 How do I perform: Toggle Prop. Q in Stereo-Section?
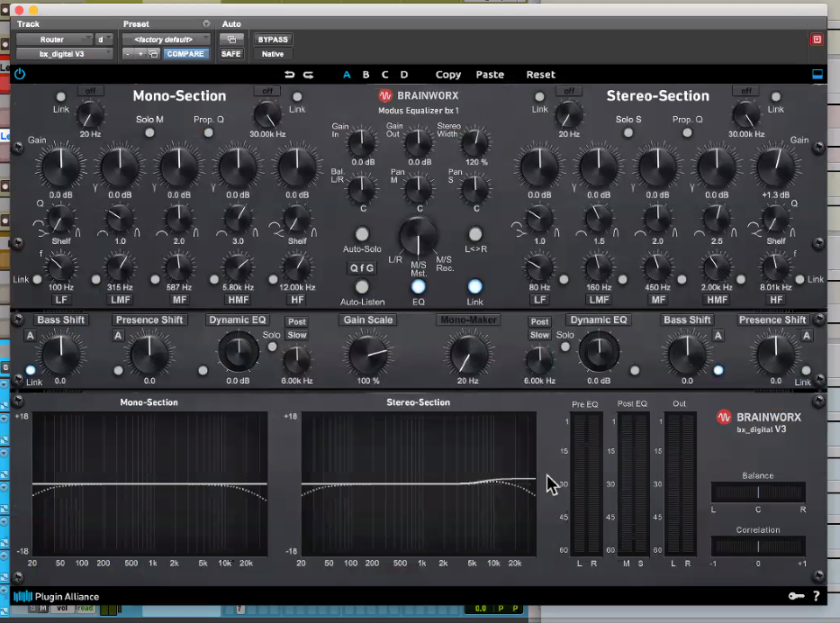pos(687,132)
